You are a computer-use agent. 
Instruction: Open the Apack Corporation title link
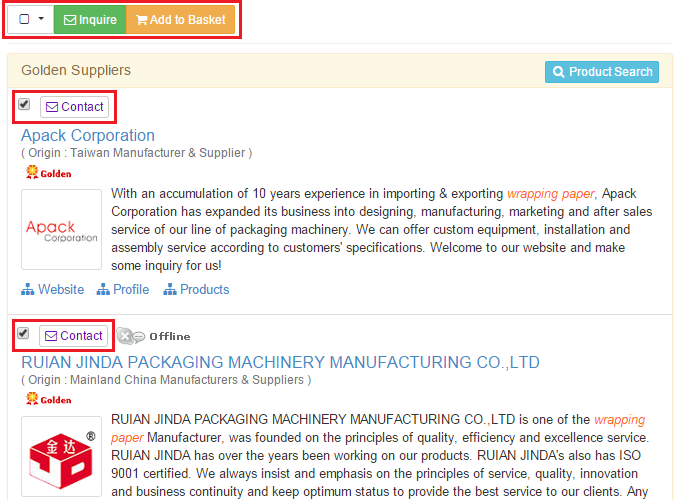click(x=88, y=136)
